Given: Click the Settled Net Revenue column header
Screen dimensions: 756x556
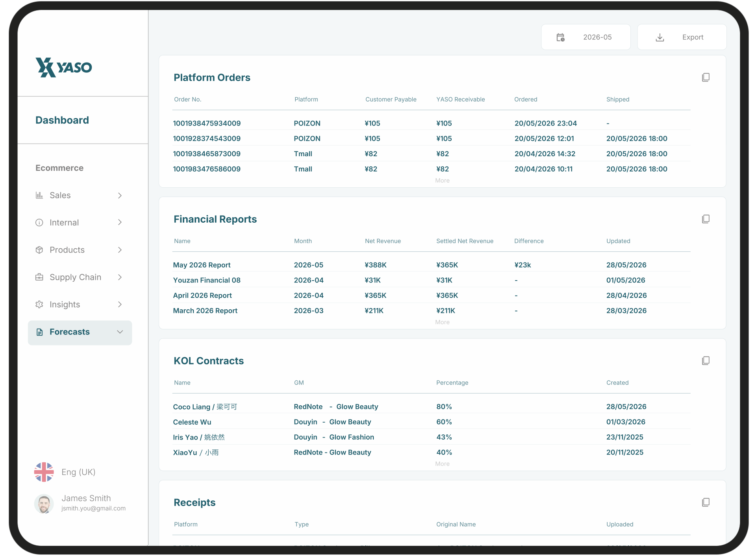Looking at the screenshot, I should [x=465, y=241].
